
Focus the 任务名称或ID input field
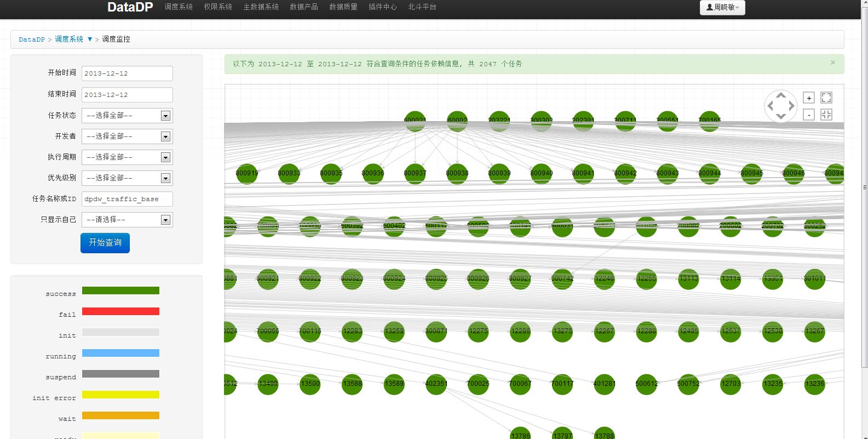click(127, 199)
